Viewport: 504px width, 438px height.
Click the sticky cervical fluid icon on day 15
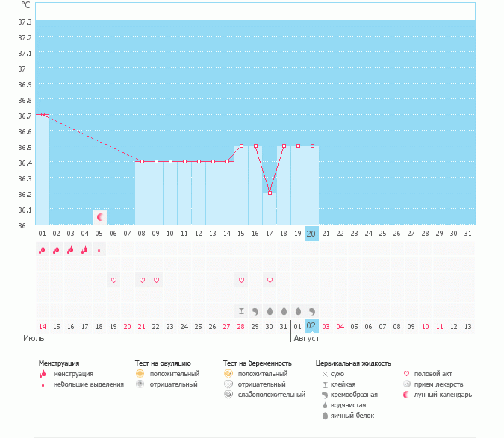(241, 310)
